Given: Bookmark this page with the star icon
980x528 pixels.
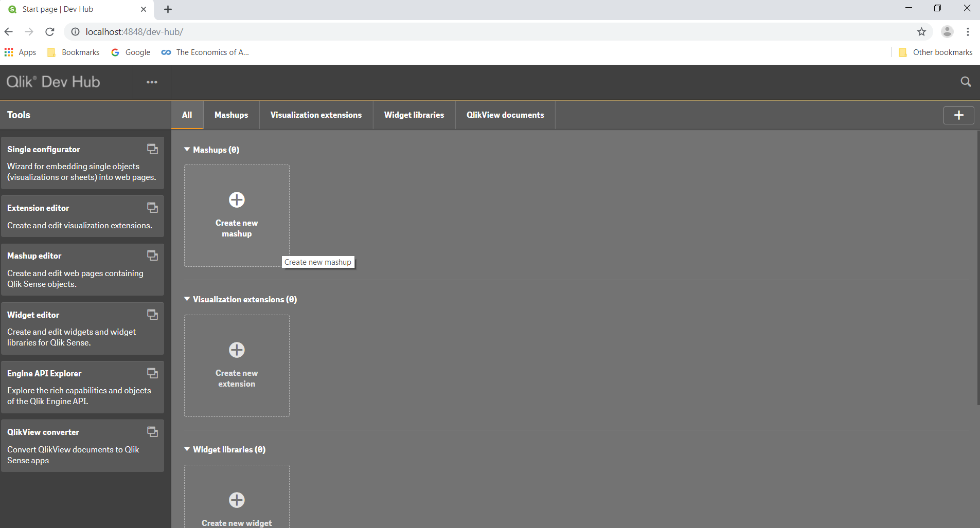Looking at the screenshot, I should click(921, 32).
